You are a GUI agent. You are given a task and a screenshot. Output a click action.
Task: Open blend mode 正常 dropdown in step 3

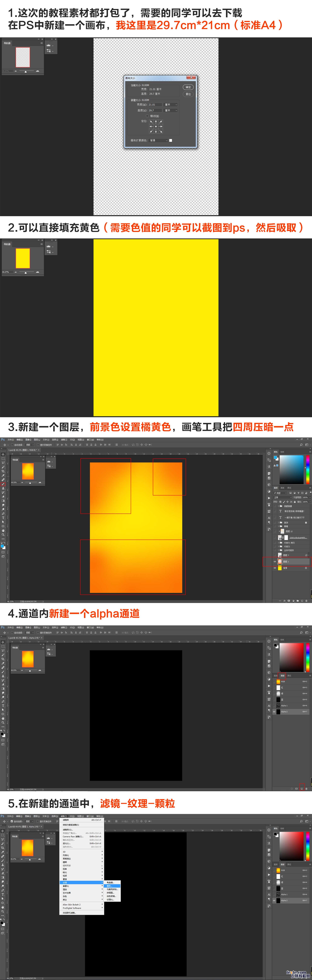tap(282, 497)
